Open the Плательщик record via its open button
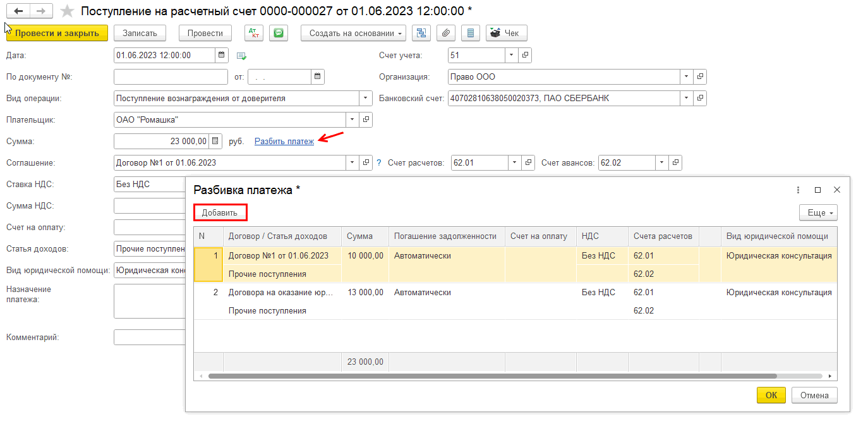 pyautogui.click(x=366, y=119)
